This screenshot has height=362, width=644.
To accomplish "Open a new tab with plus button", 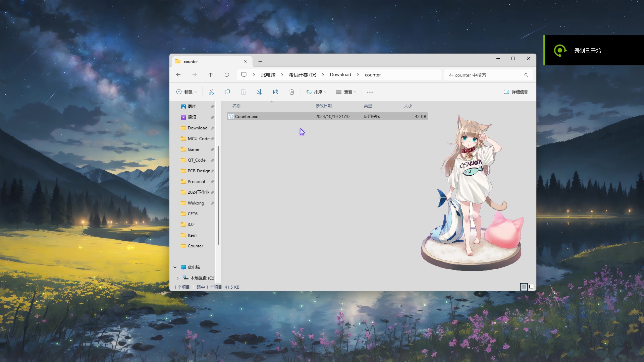I will (x=260, y=61).
